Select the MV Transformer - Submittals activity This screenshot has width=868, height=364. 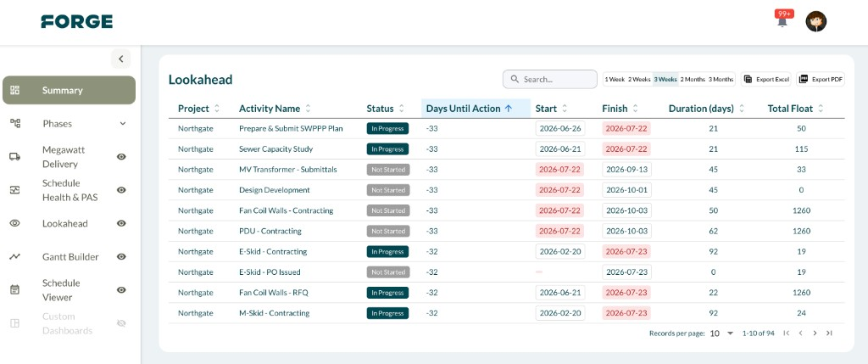(288, 170)
